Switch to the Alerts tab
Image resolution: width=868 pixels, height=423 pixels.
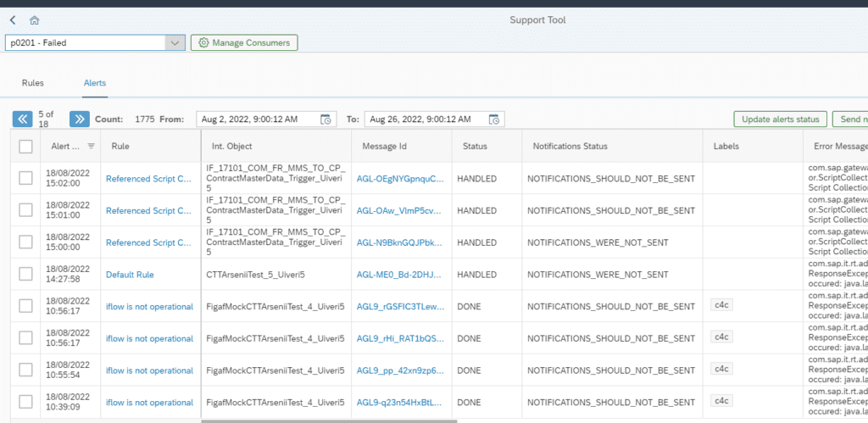(x=95, y=83)
